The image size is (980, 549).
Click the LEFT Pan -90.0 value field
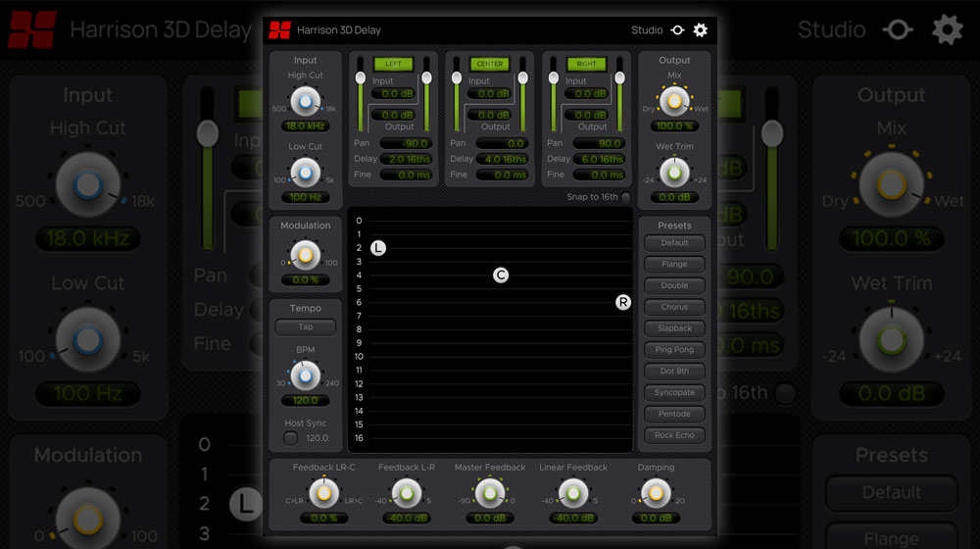pyautogui.click(x=406, y=143)
